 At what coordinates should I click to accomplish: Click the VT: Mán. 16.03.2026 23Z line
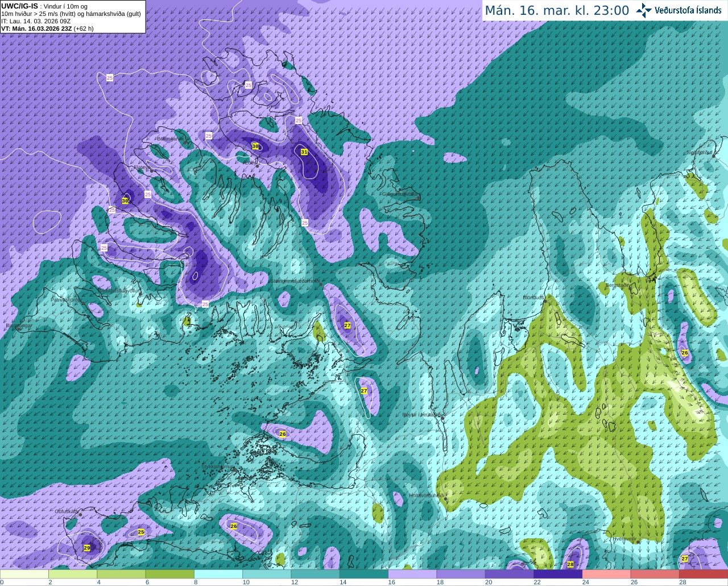coord(47,28)
